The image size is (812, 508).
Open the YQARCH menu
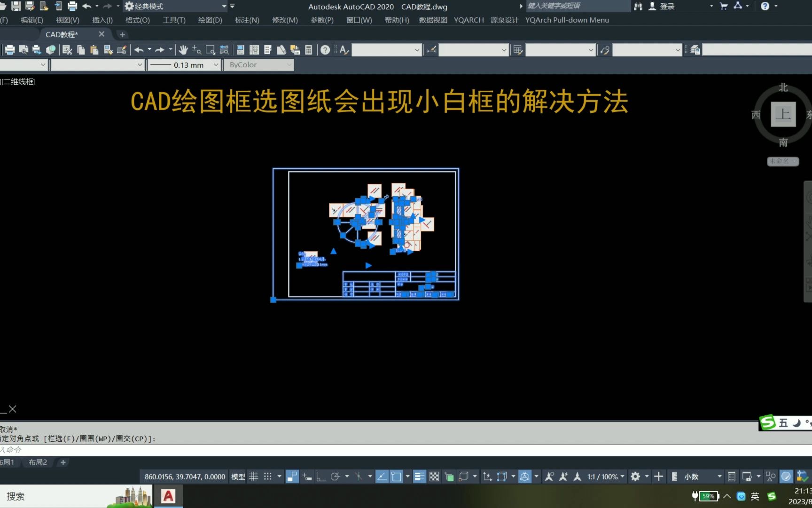click(x=468, y=20)
